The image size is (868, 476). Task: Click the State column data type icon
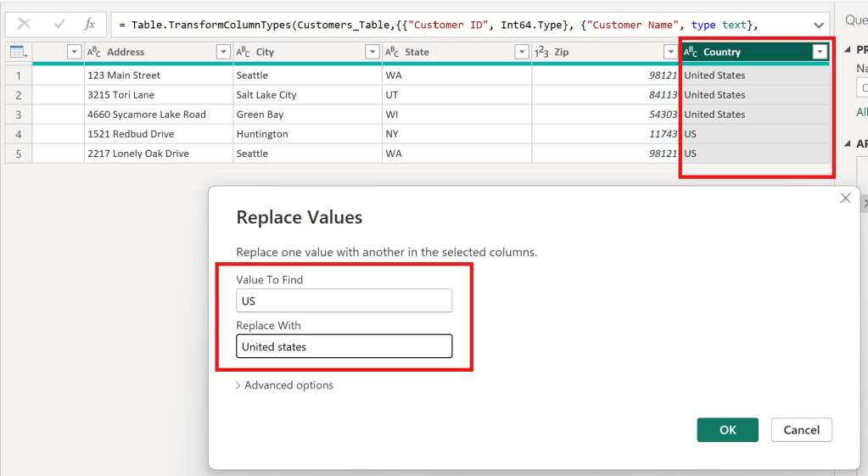pos(392,52)
